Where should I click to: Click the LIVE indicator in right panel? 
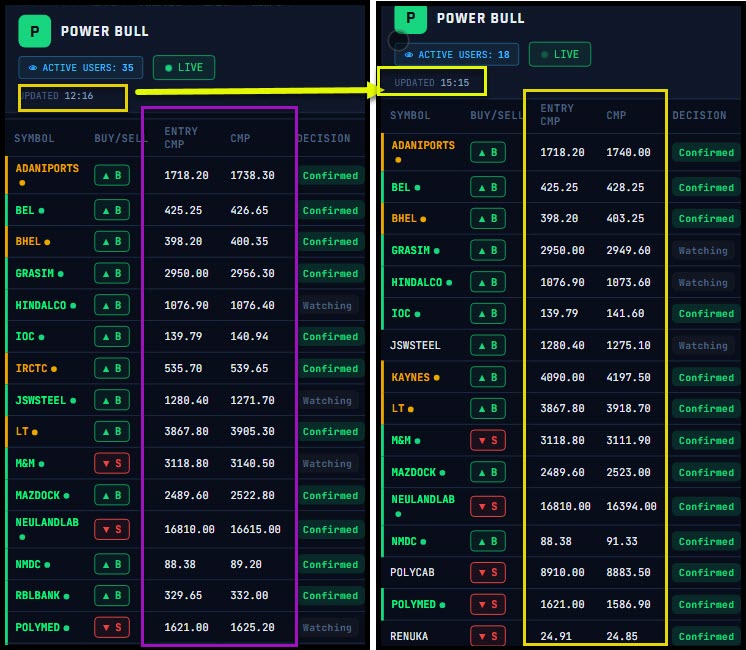pyautogui.click(x=560, y=54)
